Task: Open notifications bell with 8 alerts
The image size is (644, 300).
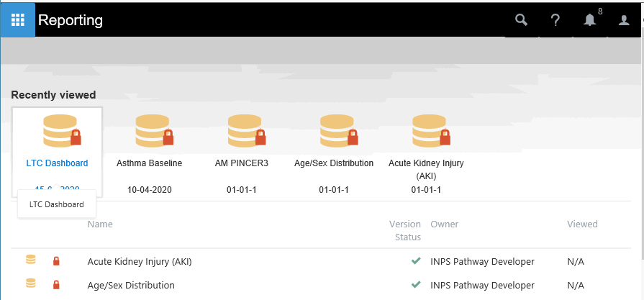Action: tap(590, 20)
